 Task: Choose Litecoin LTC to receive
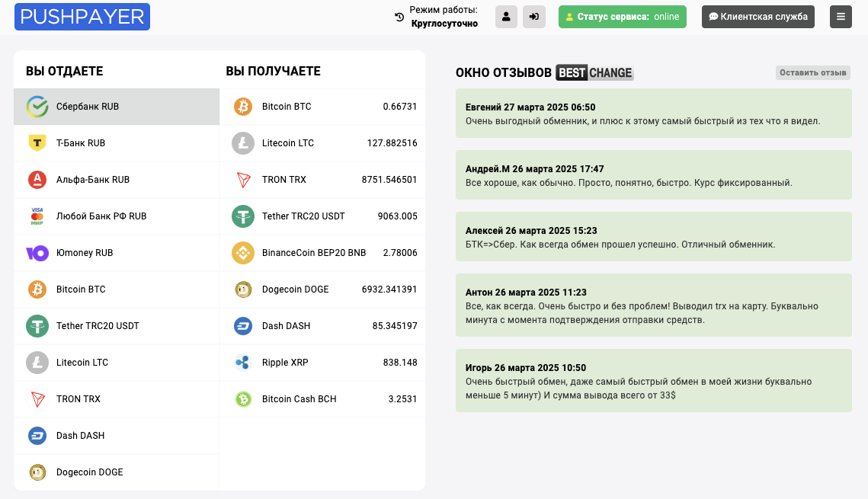tap(322, 142)
